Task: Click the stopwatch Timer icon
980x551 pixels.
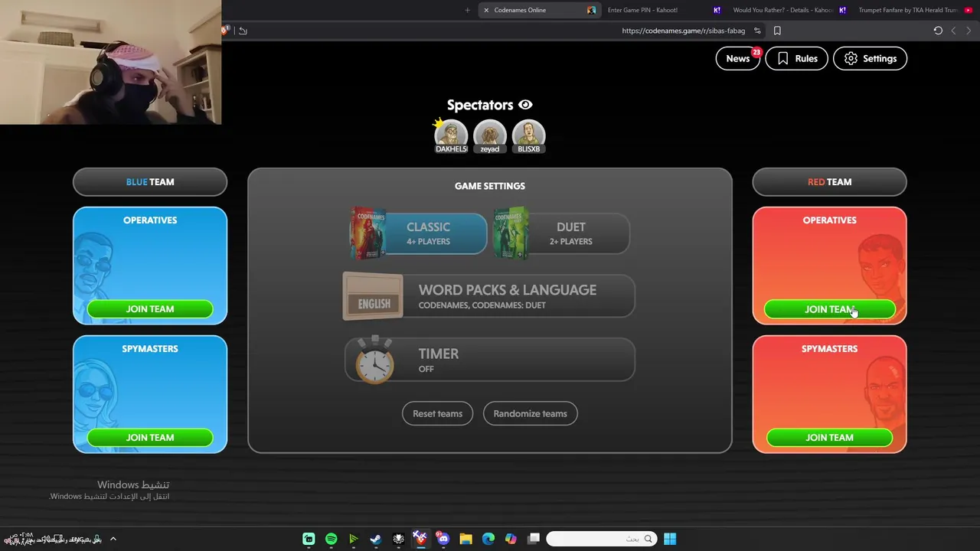Action: click(x=374, y=360)
